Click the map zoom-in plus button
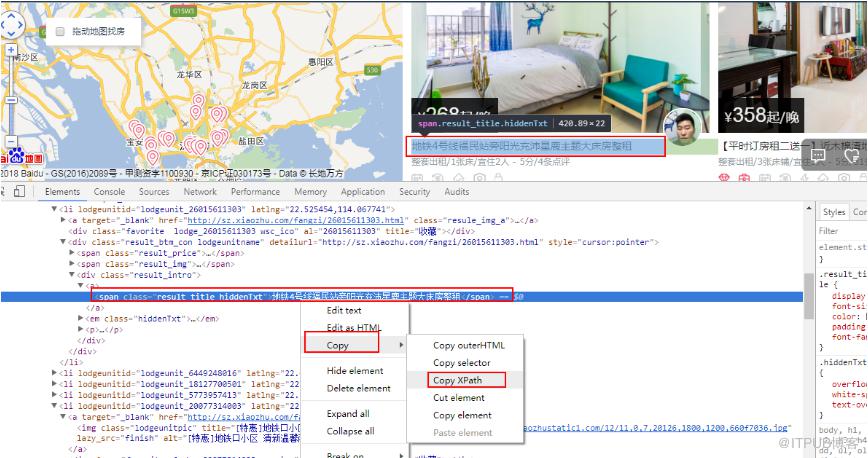The image size is (868, 458). click(x=11, y=50)
